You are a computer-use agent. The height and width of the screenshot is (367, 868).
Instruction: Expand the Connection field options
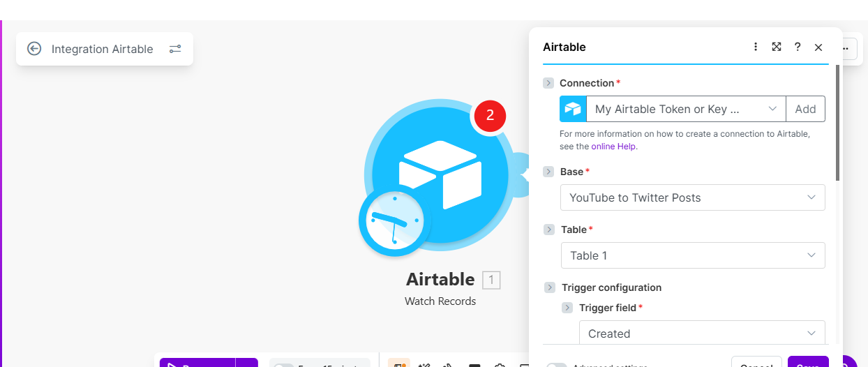coord(548,83)
